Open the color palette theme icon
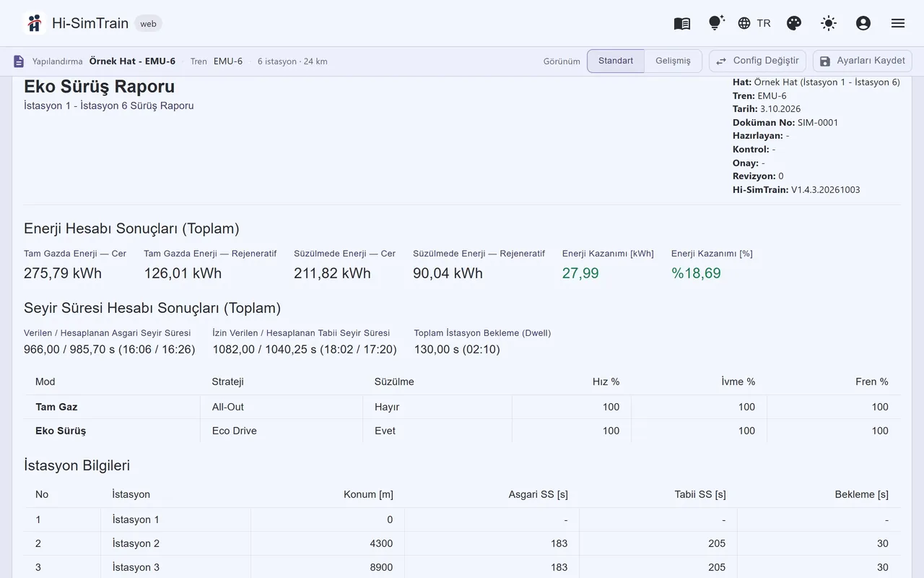Viewport: 924px width, 578px height. [794, 23]
